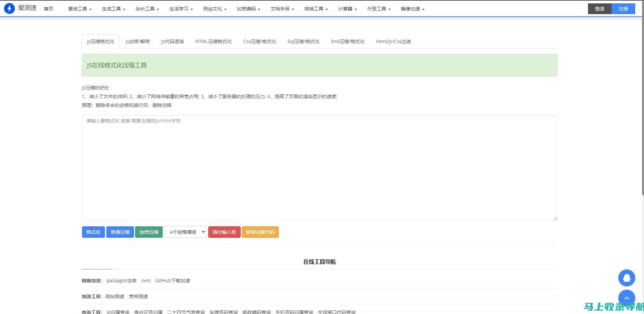Click the 原理：删除多余的空格和换行符 line
The width and height of the screenshot is (644, 314).
(x=127, y=105)
